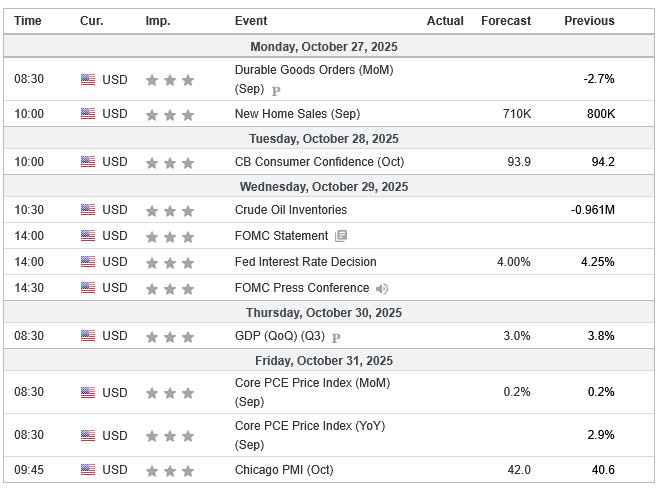Screen dimensions: 665x493
Task: Click the Forecast column header
Action: tap(506, 21)
